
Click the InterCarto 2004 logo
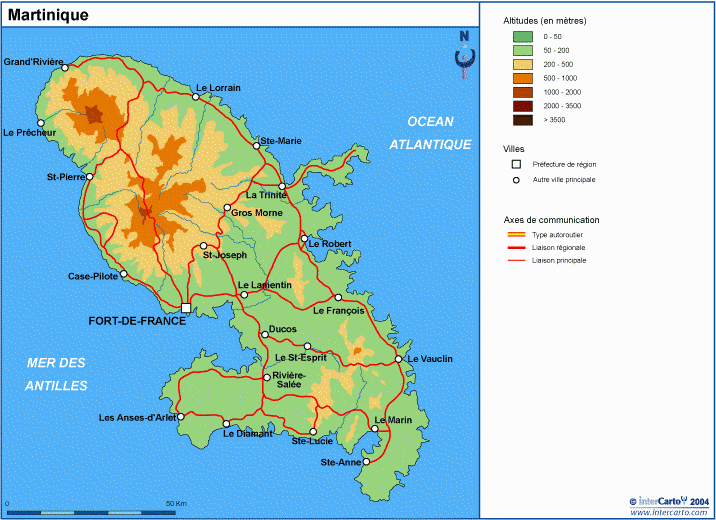tap(668, 500)
